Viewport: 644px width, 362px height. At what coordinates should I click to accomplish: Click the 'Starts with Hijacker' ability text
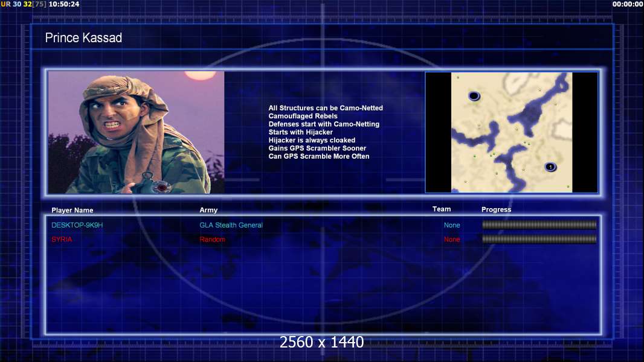301,132
